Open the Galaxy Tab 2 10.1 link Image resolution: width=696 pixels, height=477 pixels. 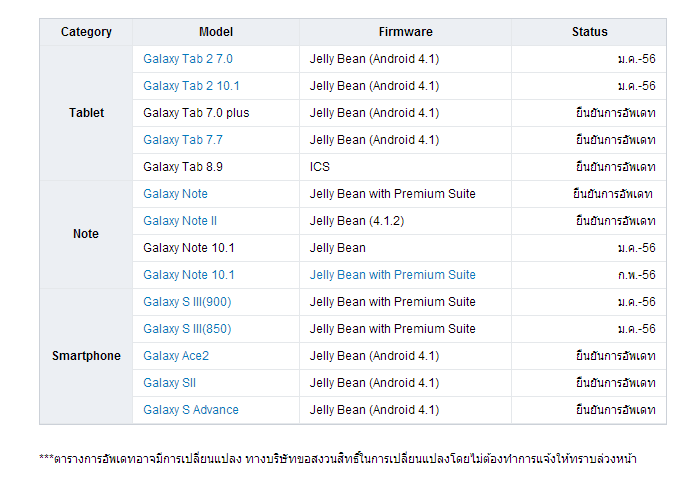tap(191, 86)
